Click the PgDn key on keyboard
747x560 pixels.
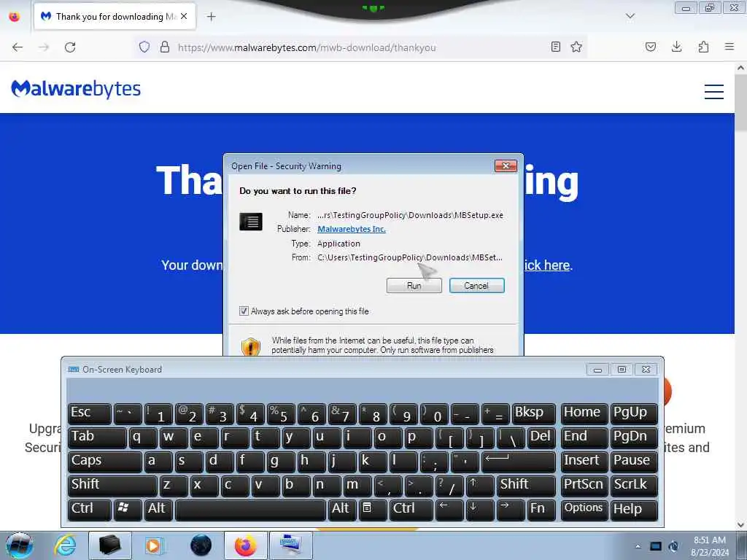click(x=633, y=437)
